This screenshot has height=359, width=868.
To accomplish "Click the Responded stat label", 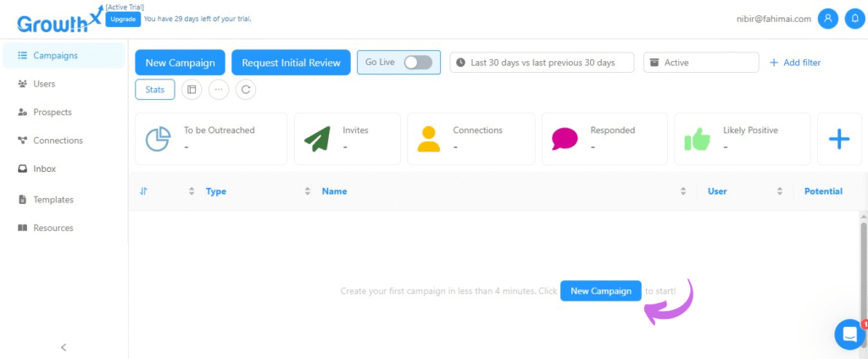I will [613, 130].
